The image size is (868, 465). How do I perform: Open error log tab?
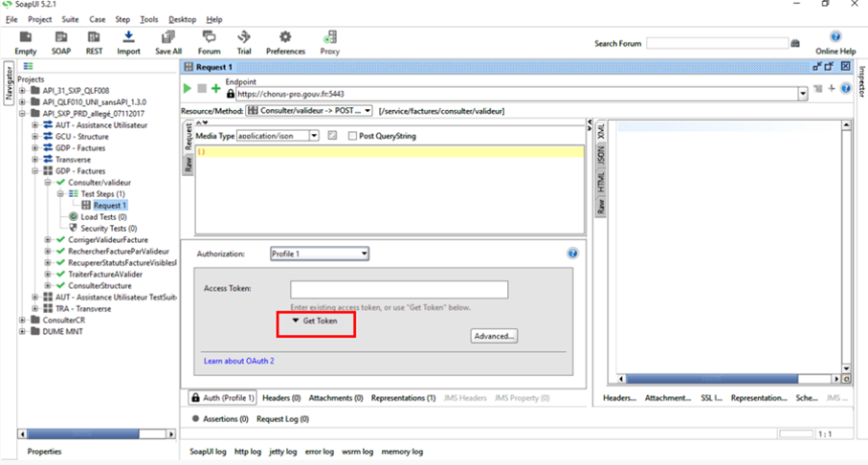320,452
